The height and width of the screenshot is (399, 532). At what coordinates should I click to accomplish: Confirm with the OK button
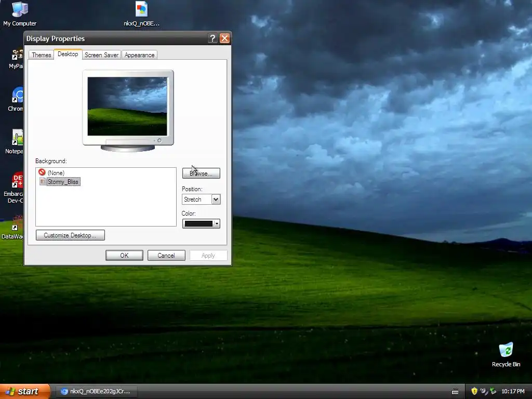pos(124,256)
